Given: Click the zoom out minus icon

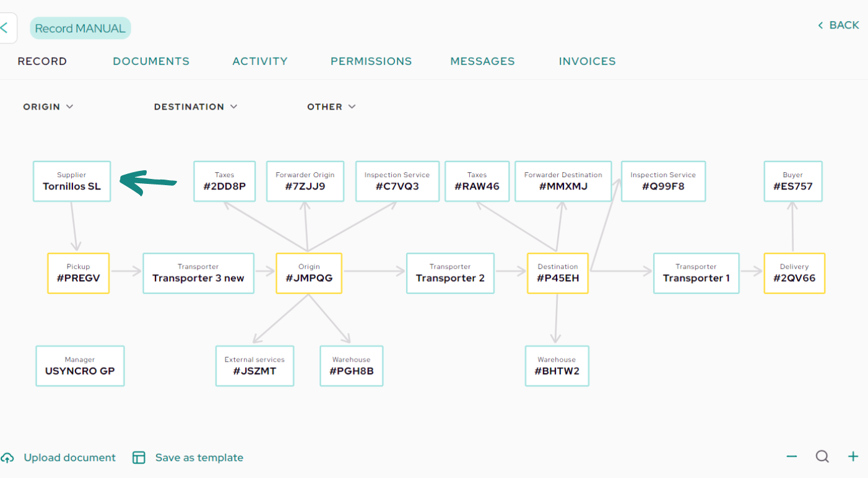Looking at the screenshot, I should [x=791, y=457].
